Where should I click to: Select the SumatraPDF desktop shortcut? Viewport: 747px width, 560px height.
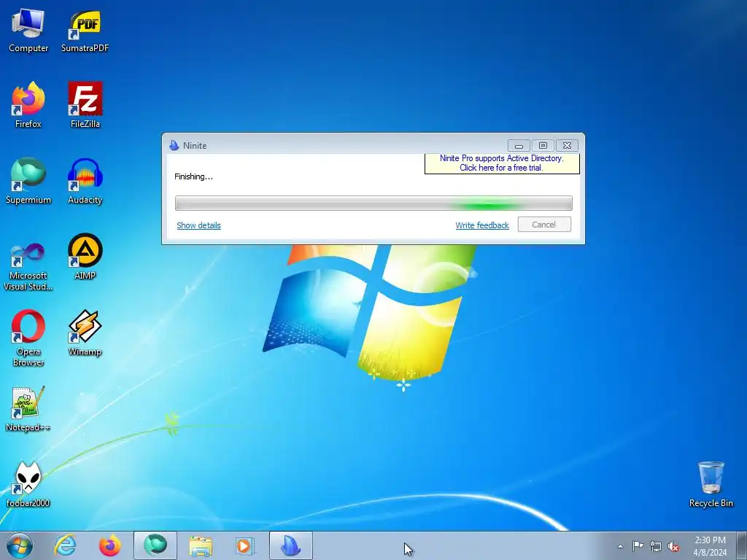(x=85, y=31)
